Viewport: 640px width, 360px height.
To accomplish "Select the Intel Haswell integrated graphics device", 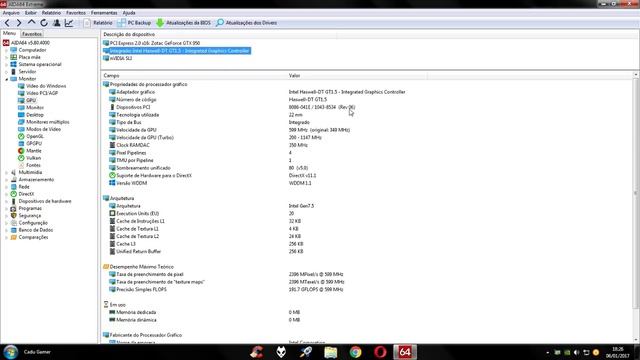I will [176, 51].
